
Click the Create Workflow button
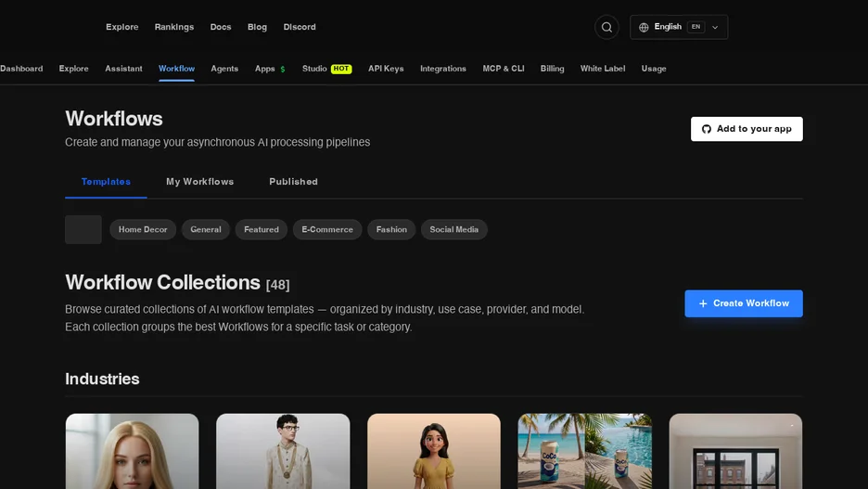pos(744,303)
